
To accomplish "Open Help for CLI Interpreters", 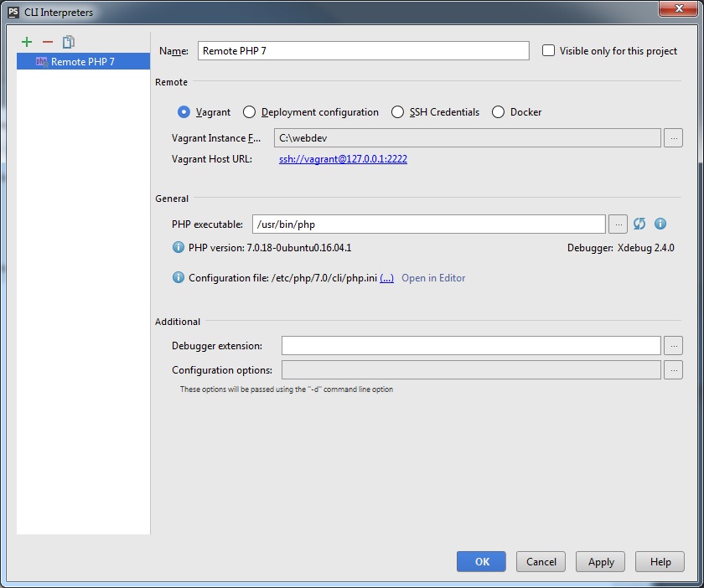I will pos(660,561).
